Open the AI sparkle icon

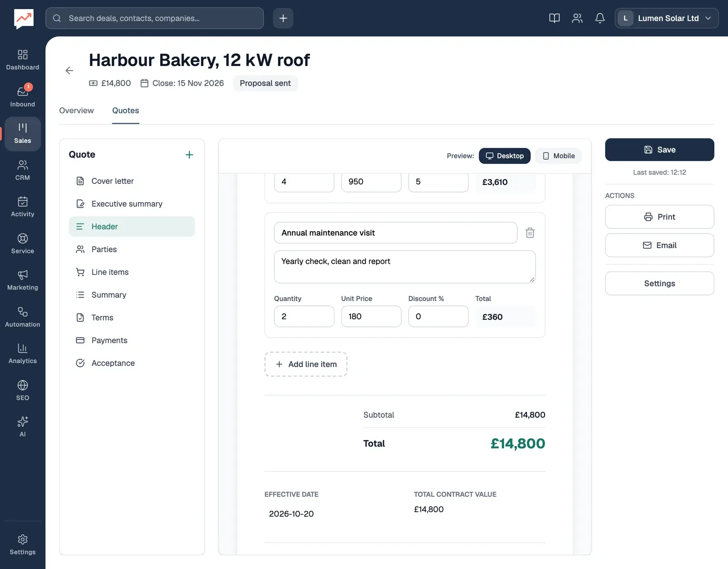click(x=22, y=427)
